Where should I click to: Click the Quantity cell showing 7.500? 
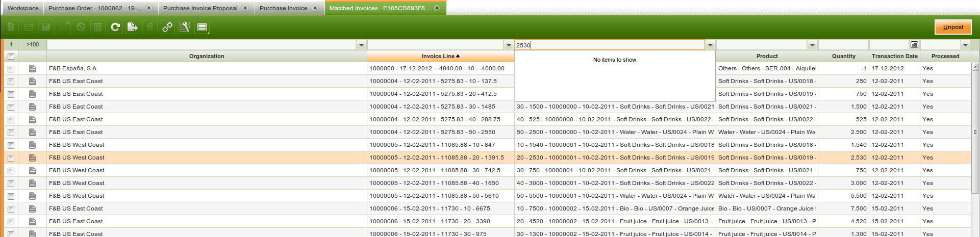click(x=843, y=208)
